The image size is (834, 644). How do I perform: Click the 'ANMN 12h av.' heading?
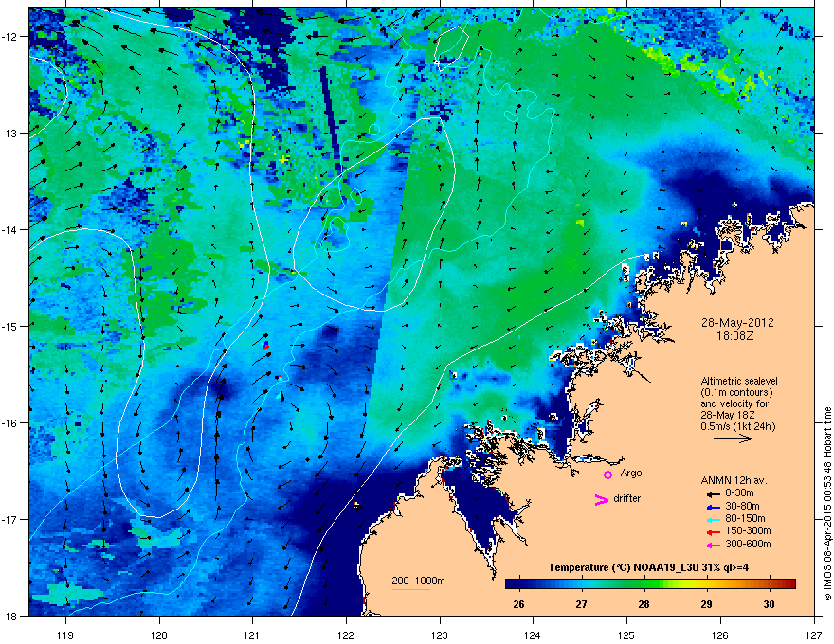point(734,480)
